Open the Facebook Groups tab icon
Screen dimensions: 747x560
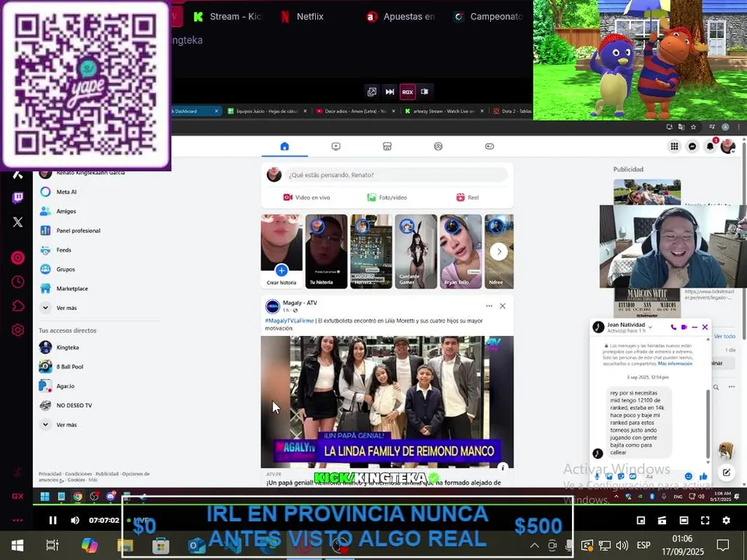[x=438, y=146]
